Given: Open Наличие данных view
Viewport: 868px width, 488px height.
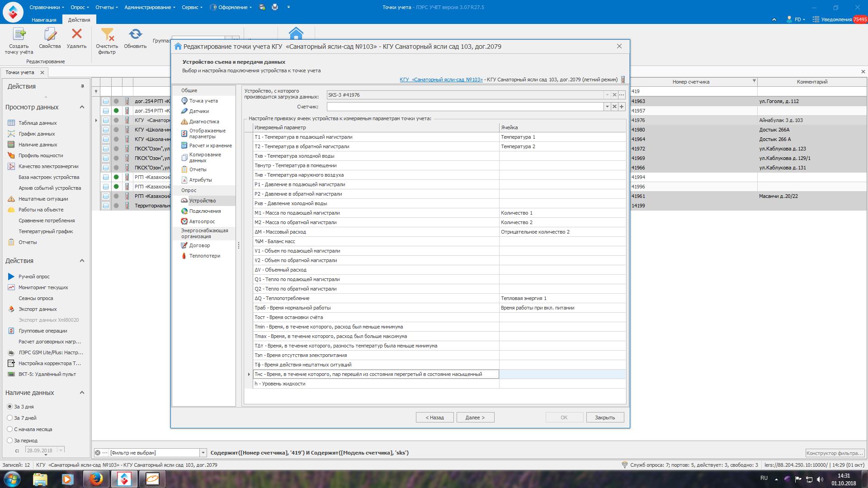Looking at the screenshot, I should coord(38,145).
